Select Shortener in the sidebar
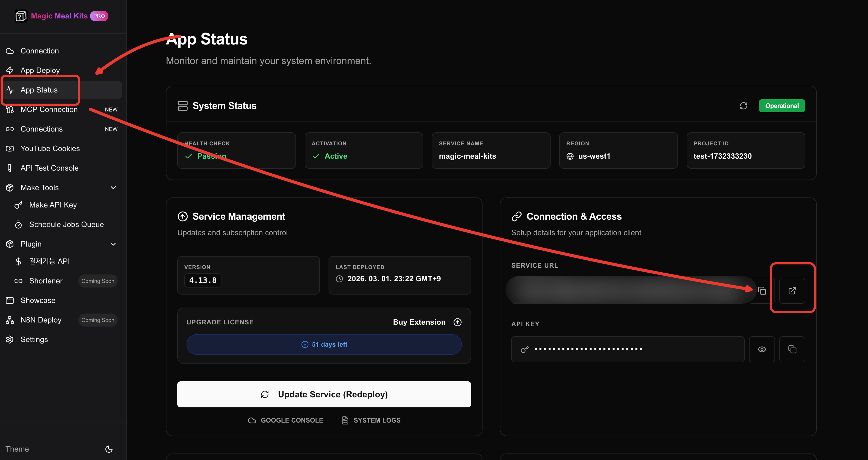Viewport: 868px width, 460px height. 46,281
